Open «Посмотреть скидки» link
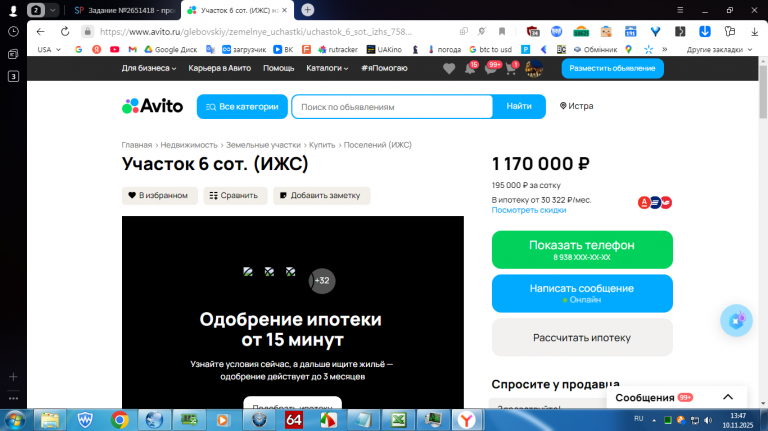The image size is (768, 431). [x=529, y=210]
